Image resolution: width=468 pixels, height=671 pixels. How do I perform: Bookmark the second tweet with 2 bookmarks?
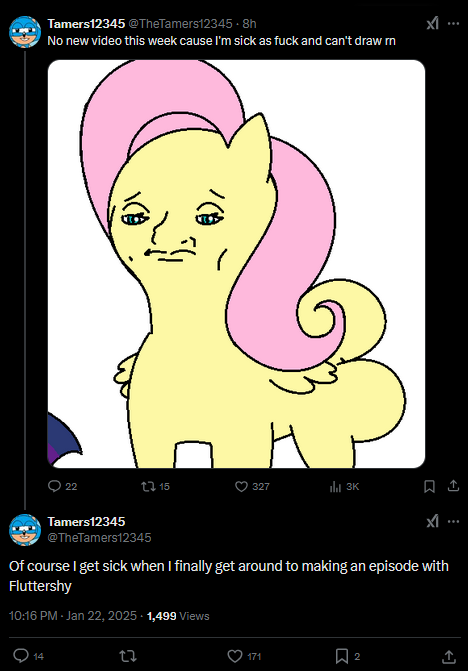click(x=341, y=656)
